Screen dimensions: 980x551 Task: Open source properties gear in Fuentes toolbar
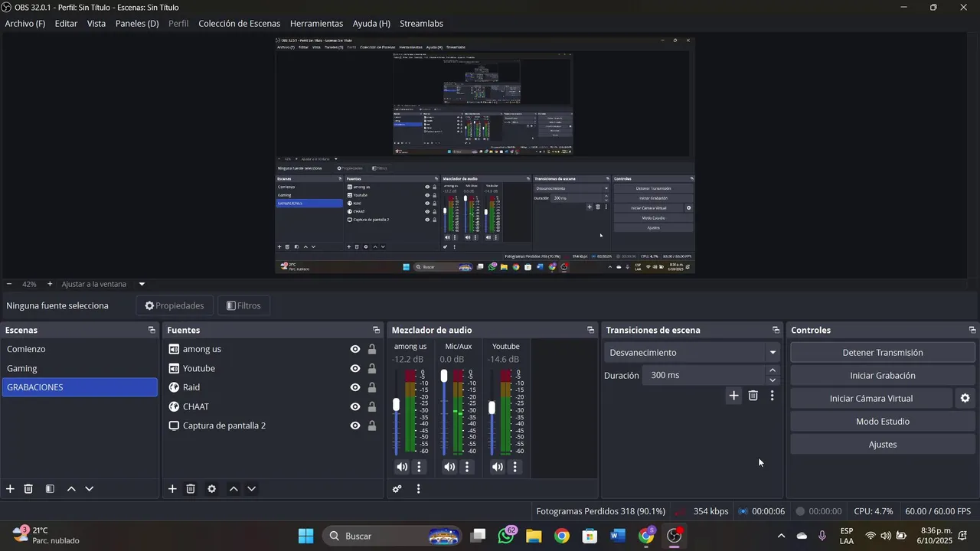(x=211, y=489)
